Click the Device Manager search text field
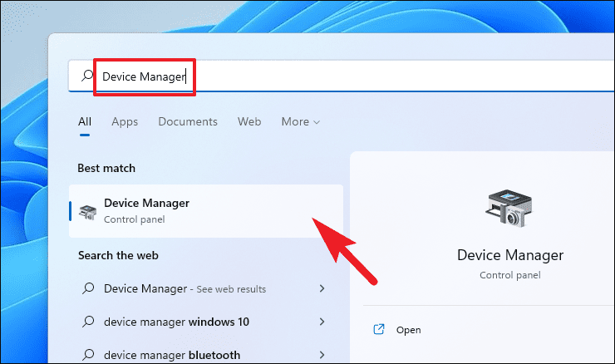 (x=342, y=76)
